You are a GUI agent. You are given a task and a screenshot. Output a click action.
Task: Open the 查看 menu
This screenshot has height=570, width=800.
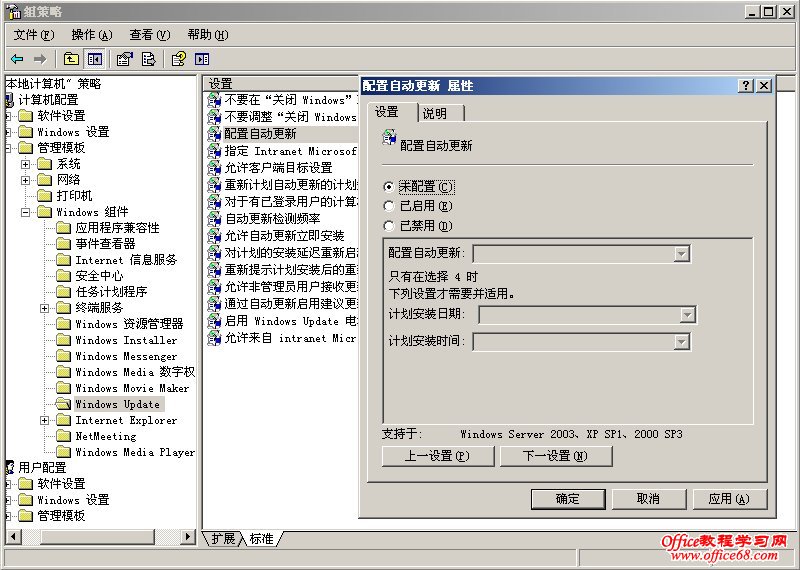149,35
